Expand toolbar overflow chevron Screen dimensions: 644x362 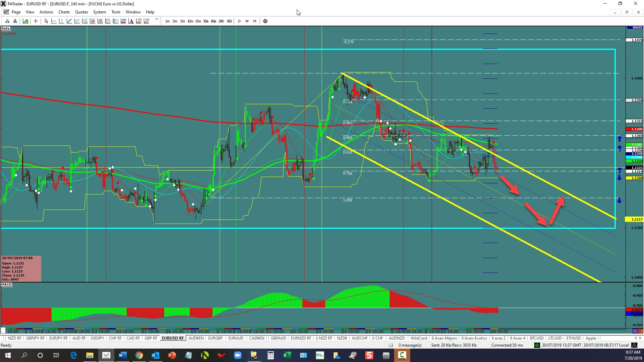point(156,19)
